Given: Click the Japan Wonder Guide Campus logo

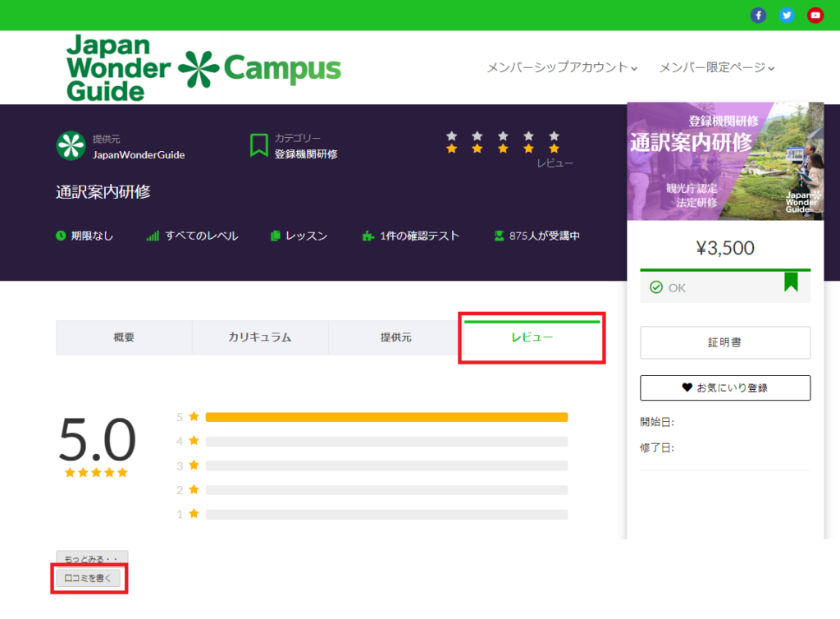Looking at the screenshot, I should [x=203, y=68].
